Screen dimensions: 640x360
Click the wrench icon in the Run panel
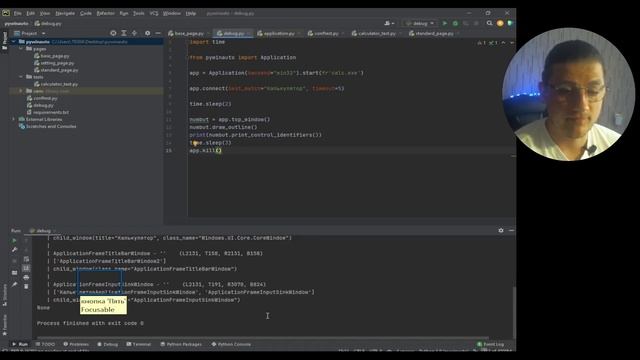(x=15, y=249)
